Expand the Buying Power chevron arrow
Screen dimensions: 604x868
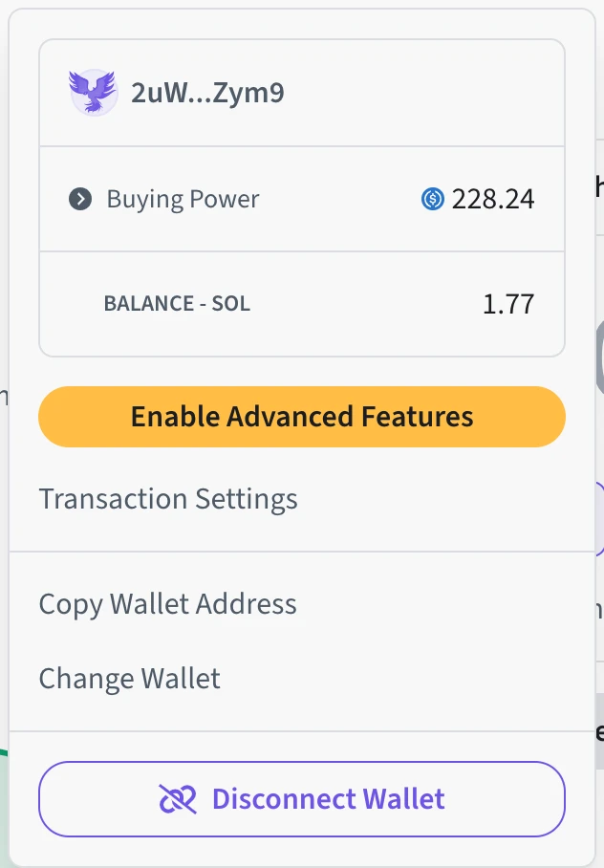(x=80, y=199)
